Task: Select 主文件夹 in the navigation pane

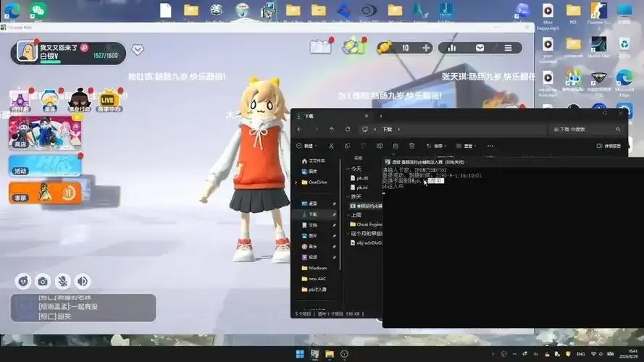Action: 314,161
